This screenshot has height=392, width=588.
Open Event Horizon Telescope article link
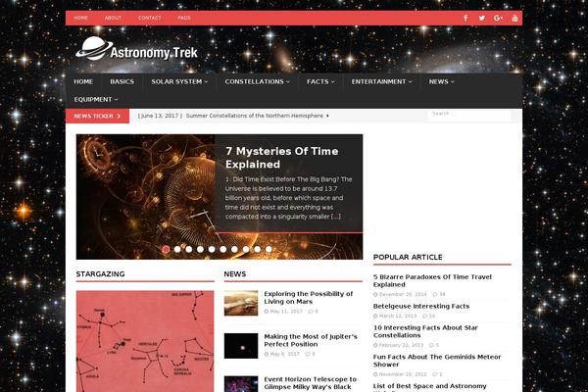[x=310, y=383]
